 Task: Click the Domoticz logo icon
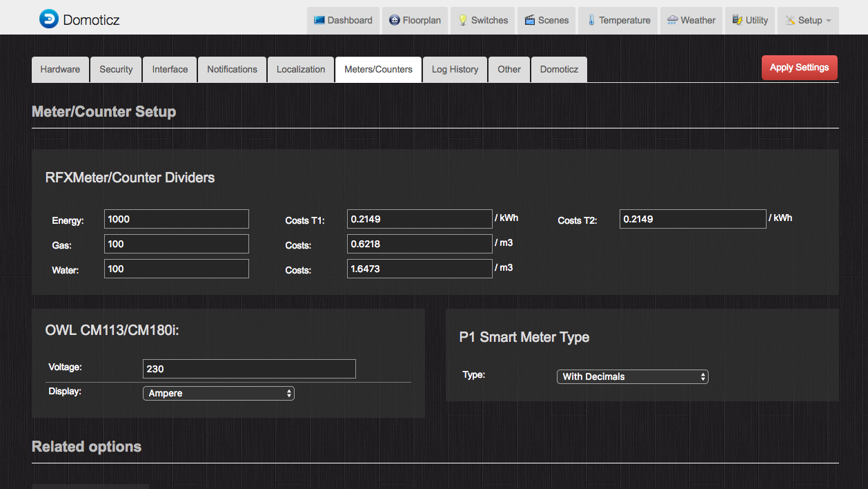pyautogui.click(x=49, y=19)
